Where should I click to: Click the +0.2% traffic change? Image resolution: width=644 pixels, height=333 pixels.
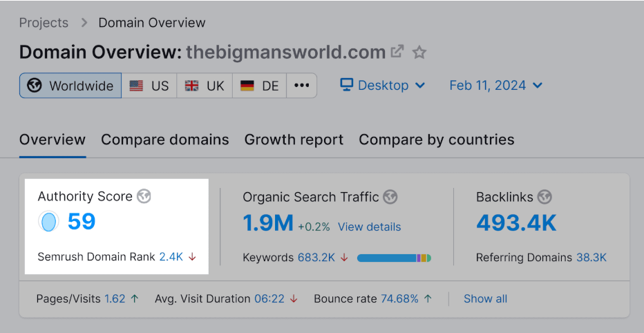click(x=314, y=227)
